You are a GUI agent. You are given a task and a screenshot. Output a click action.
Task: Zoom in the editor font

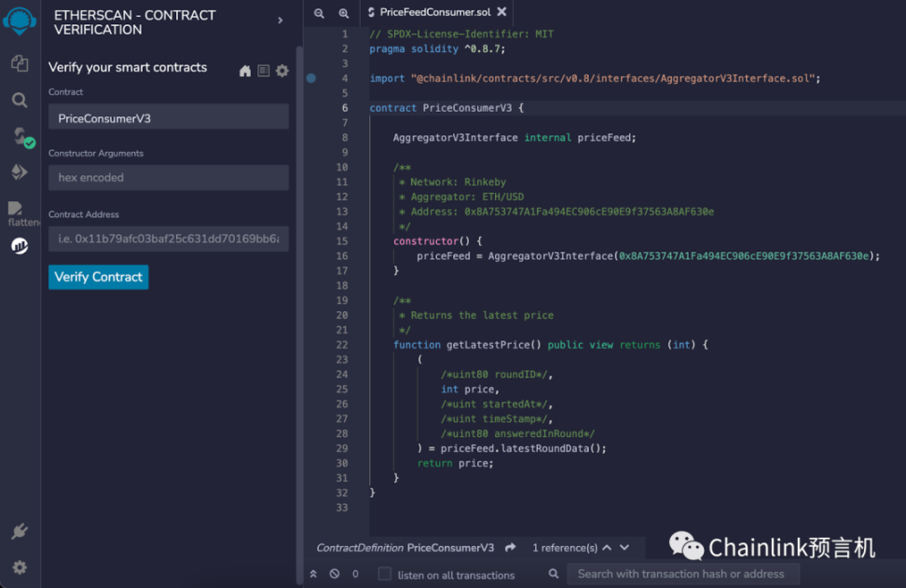[343, 13]
